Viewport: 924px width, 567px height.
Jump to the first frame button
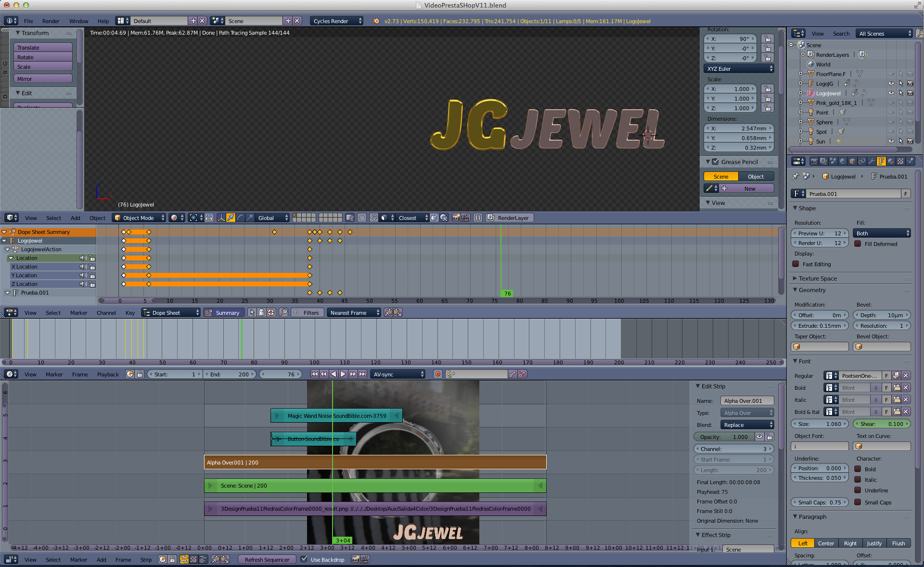pyautogui.click(x=314, y=374)
